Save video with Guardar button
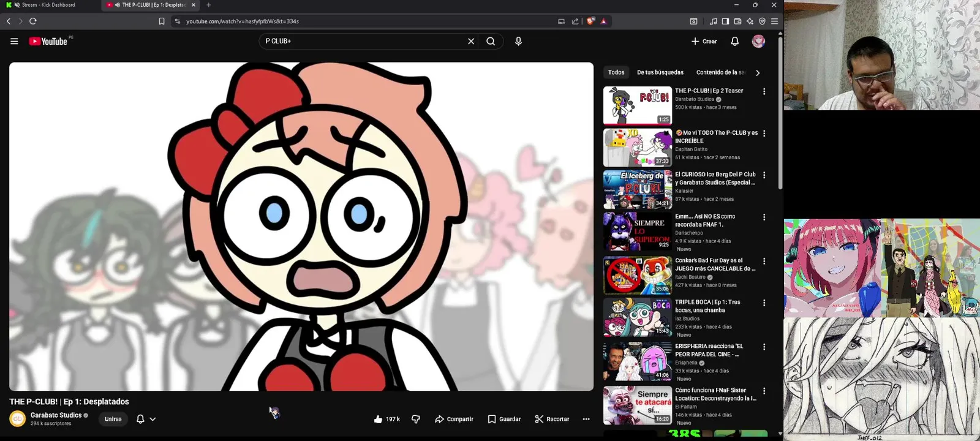The image size is (980, 441). click(504, 419)
